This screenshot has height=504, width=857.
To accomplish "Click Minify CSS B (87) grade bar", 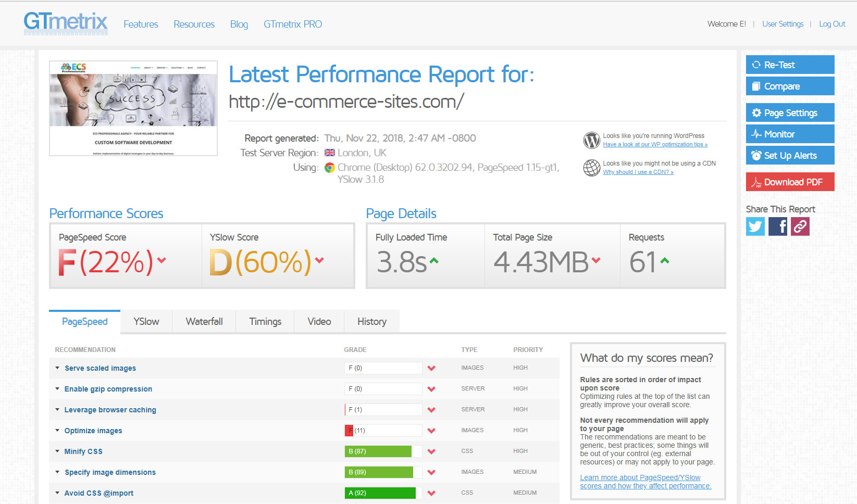I will click(x=383, y=451).
